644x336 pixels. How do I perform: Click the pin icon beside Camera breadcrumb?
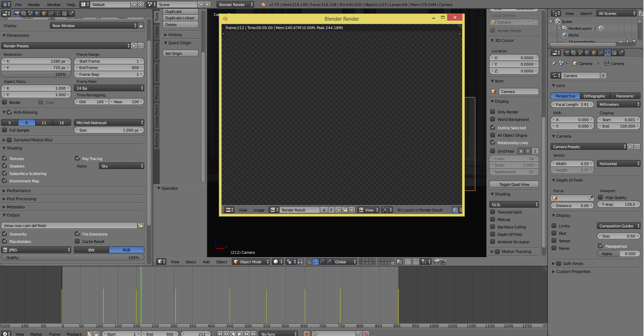pos(554,63)
